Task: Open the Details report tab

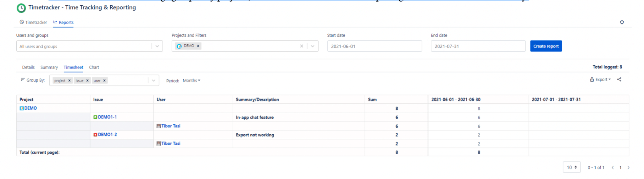Action: tap(28, 67)
